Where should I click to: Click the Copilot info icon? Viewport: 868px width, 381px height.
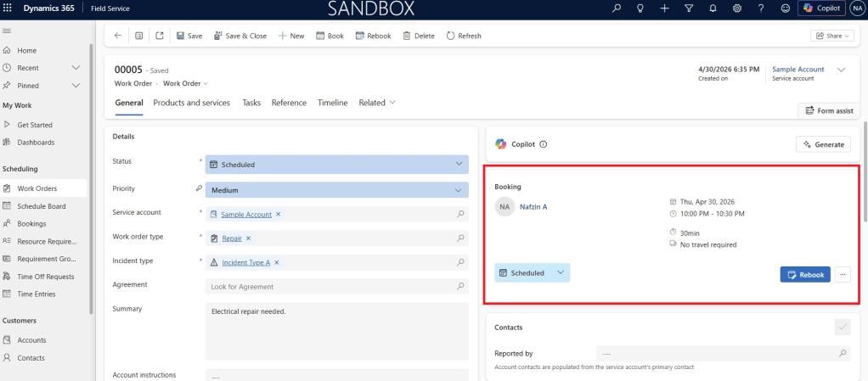543,144
